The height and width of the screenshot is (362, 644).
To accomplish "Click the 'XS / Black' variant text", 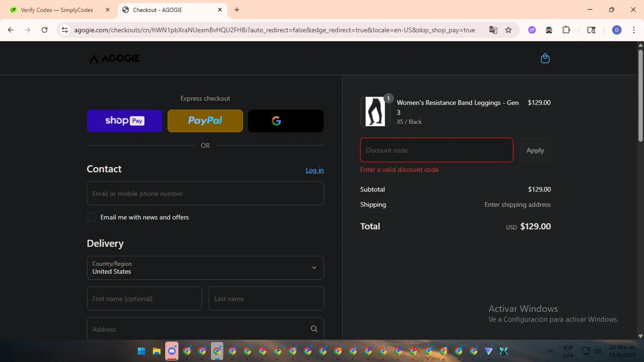I will pos(409,122).
